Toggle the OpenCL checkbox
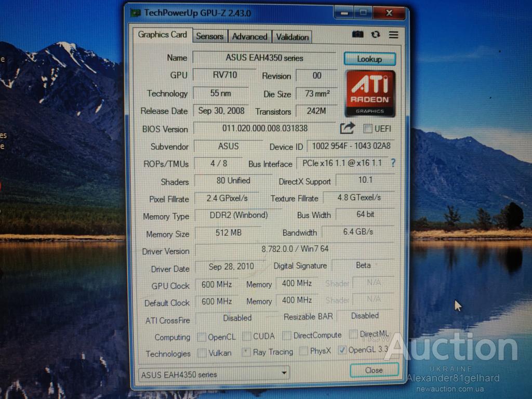The height and width of the screenshot is (399, 532). [x=202, y=337]
